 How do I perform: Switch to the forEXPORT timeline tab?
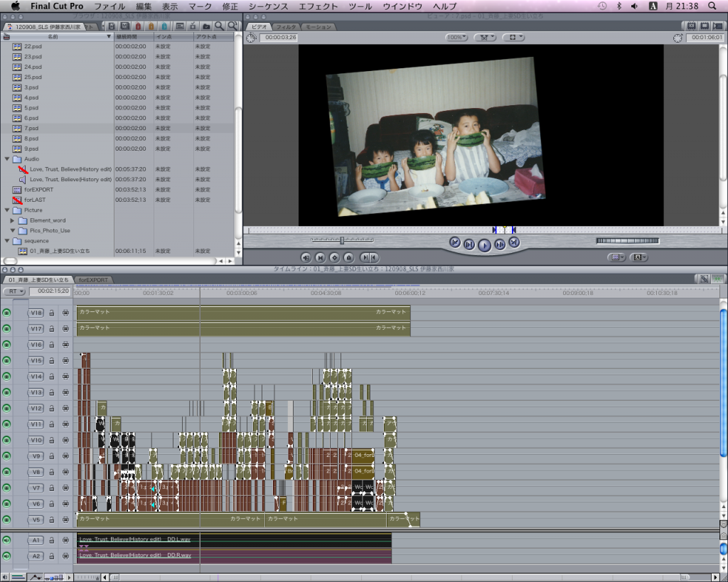pyautogui.click(x=93, y=280)
